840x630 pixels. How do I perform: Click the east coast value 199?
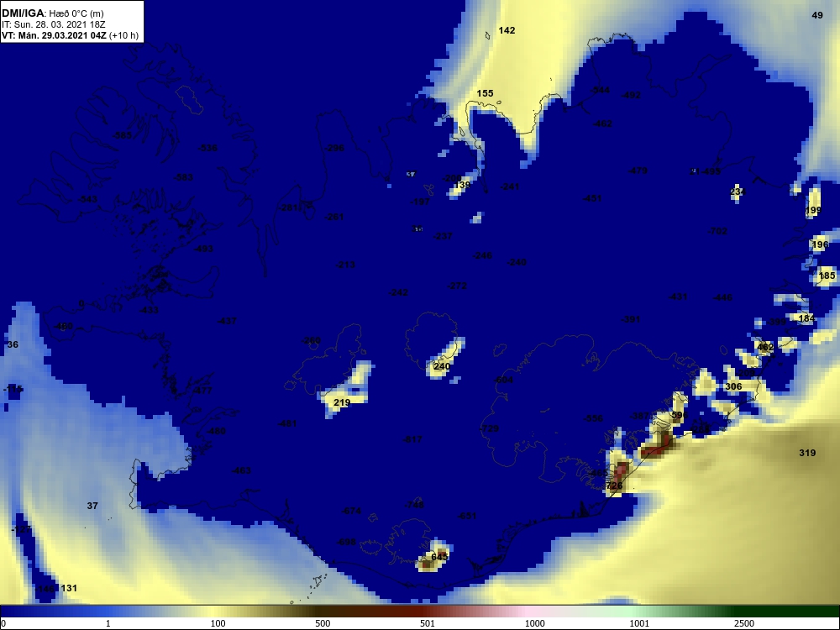813,210
